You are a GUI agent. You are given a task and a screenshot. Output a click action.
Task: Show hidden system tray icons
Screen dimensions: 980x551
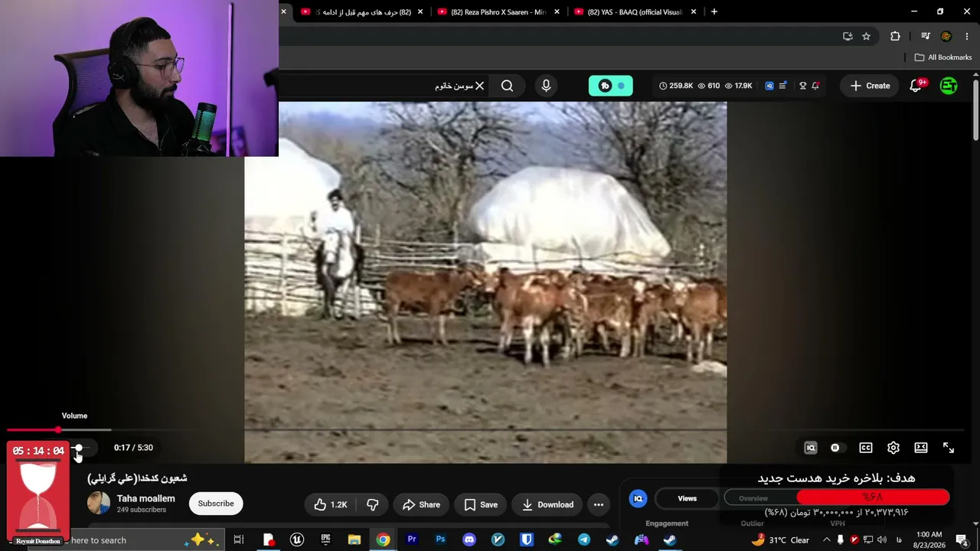click(x=826, y=540)
